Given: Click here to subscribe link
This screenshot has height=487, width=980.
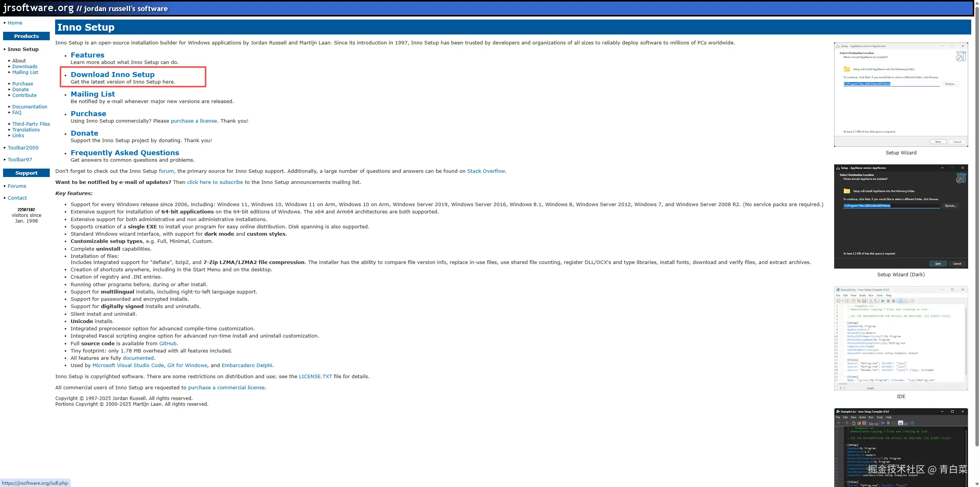Looking at the screenshot, I should pyautogui.click(x=215, y=182).
